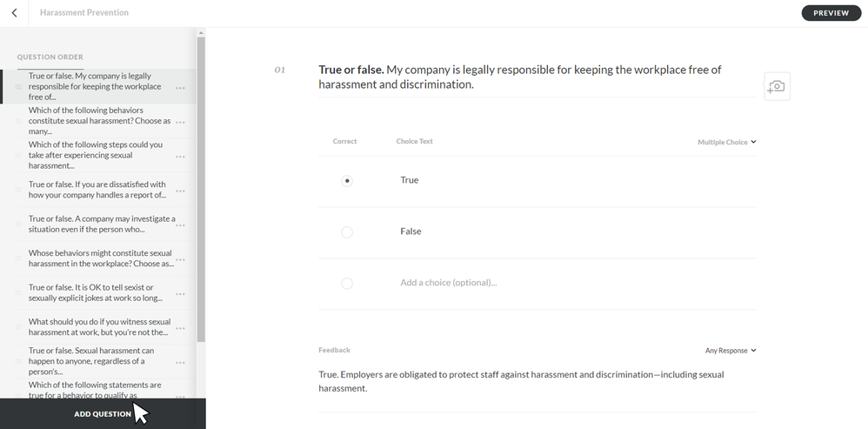Open three-dot menu for 'Which of the following behaviors' question

coord(180,122)
